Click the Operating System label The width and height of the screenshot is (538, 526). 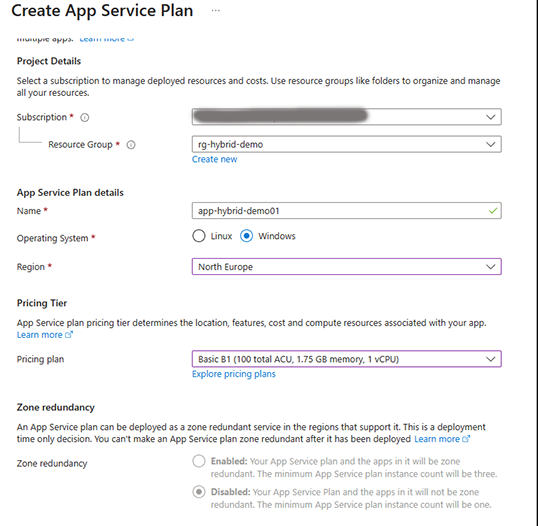coord(52,238)
